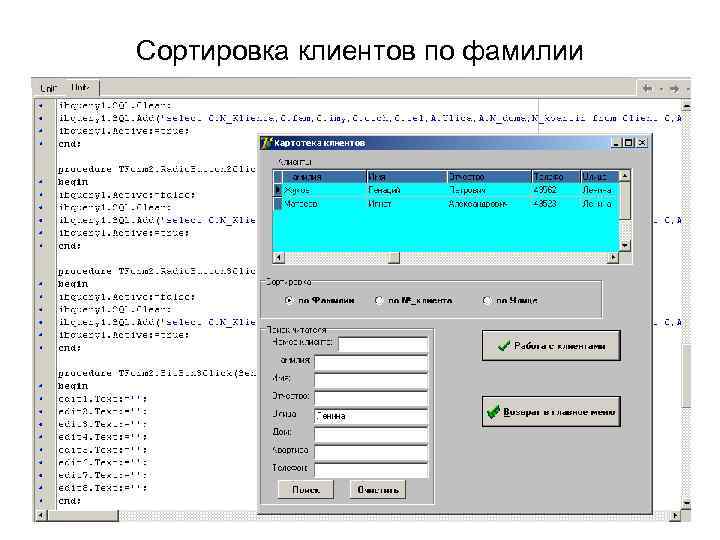Click the current-row indicator beside Жуков
The width and height of the screenshot is (720, 540).
pyautogui.click(x=277, y=190)
